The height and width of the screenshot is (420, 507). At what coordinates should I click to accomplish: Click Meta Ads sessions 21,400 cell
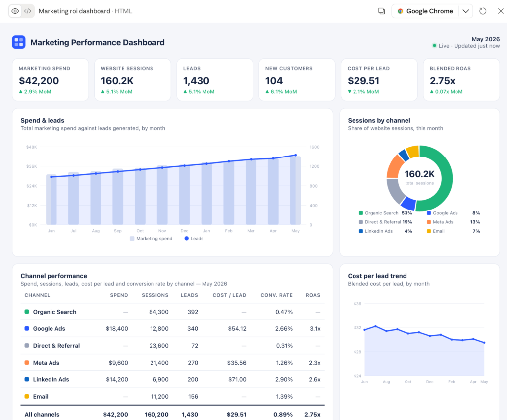(x=159, y=363)
